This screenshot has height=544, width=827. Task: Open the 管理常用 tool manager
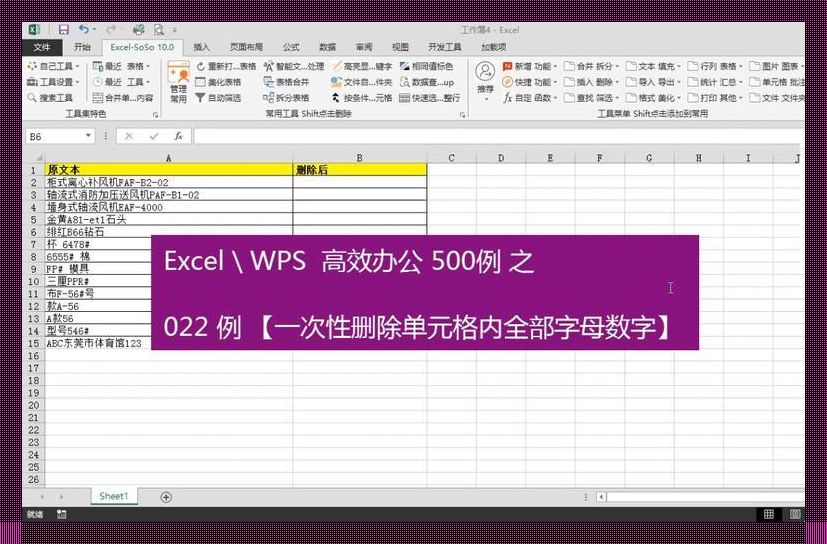(178, 81)
